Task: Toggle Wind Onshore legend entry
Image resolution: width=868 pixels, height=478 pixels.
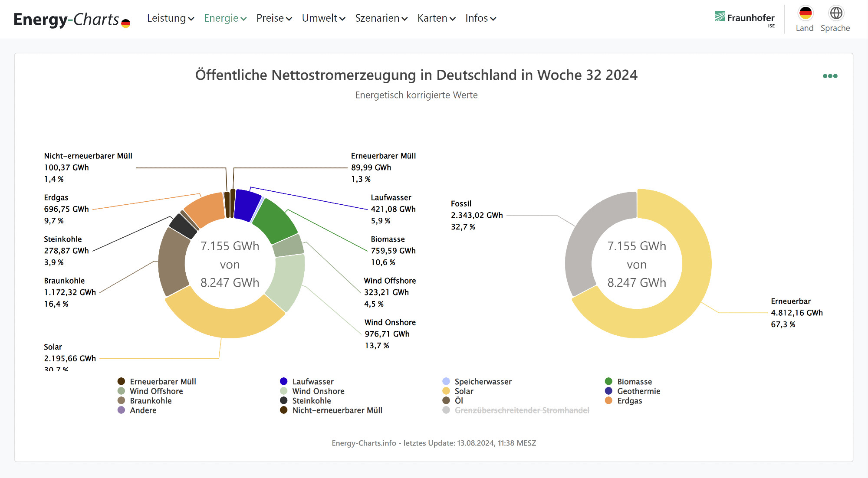Action: [x=312, y=391]
